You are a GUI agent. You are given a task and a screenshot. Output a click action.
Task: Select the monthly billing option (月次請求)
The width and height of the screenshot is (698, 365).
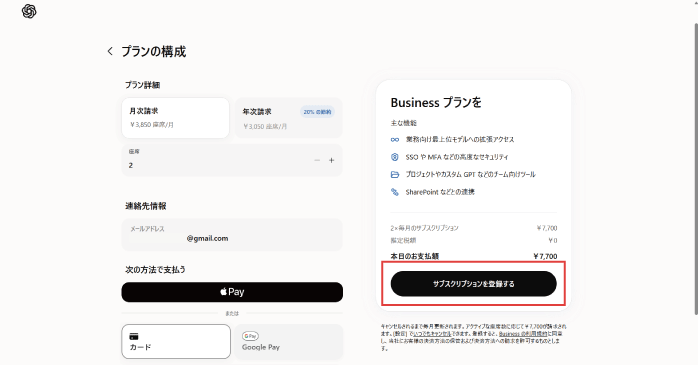click(x=175, y=118)
